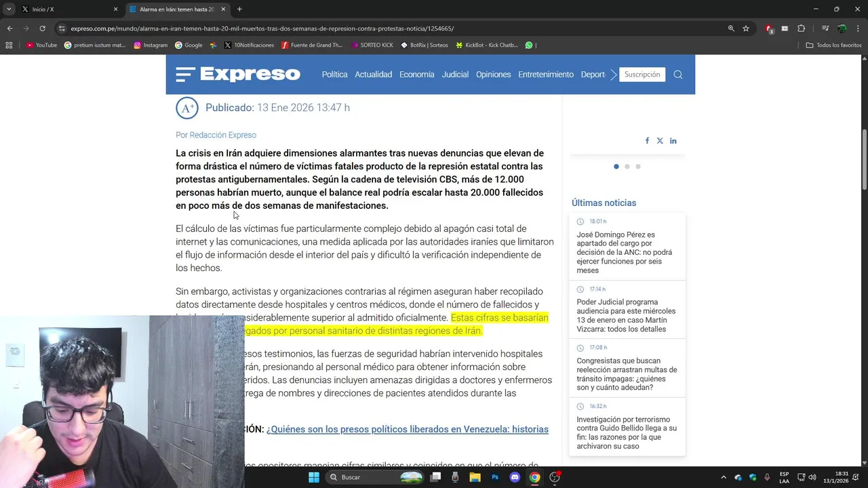Share the article on Facebook

[647, 141]
